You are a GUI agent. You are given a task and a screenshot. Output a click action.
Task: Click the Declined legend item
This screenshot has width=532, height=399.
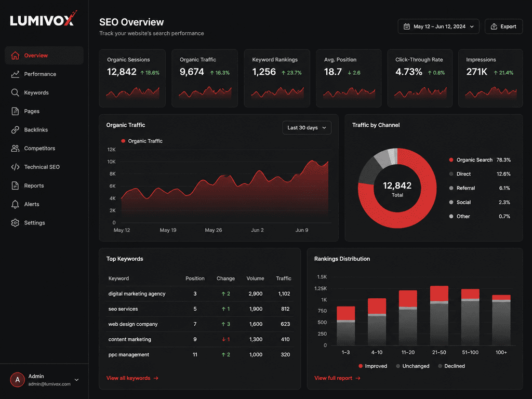[x=451, y=366]
